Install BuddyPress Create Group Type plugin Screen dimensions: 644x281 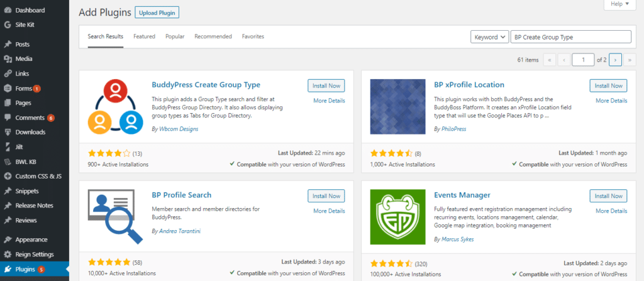point(326,86)
